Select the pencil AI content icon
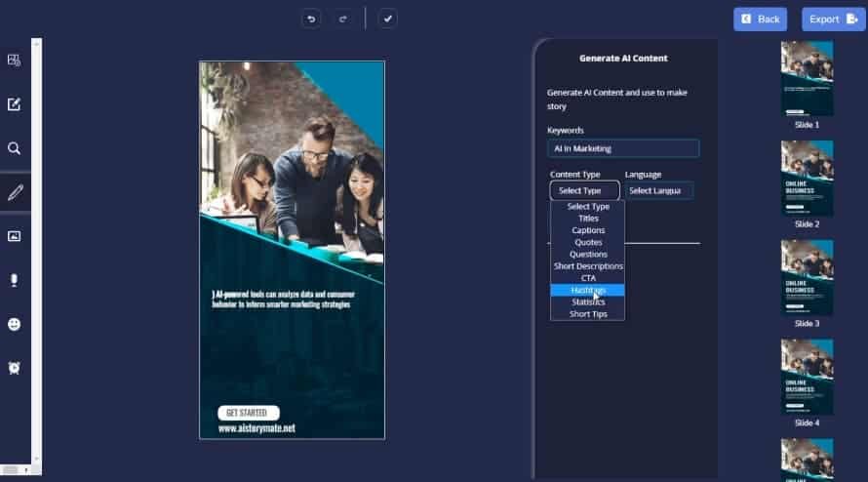 tap(15, 192)
